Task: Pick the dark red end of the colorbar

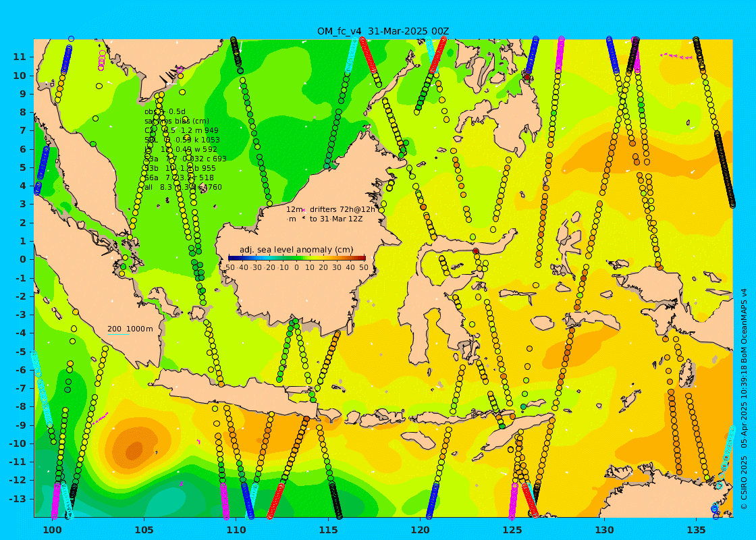Action: click(x=362, y=259)
